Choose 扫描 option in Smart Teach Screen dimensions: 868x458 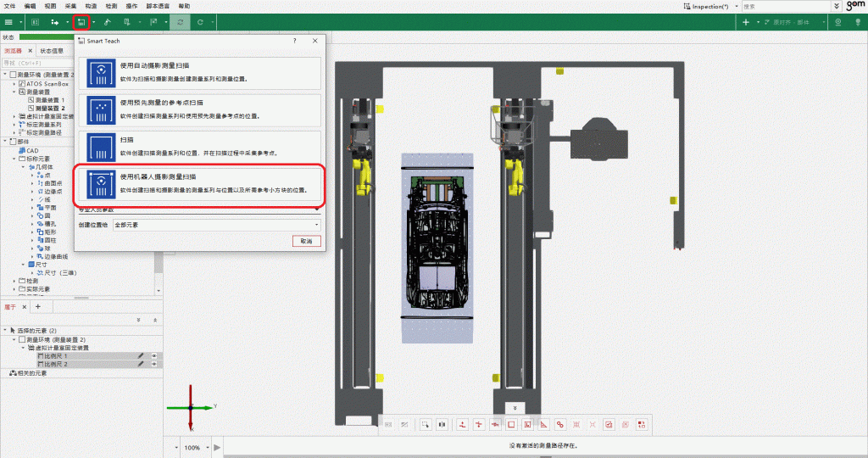coord(200,147)
